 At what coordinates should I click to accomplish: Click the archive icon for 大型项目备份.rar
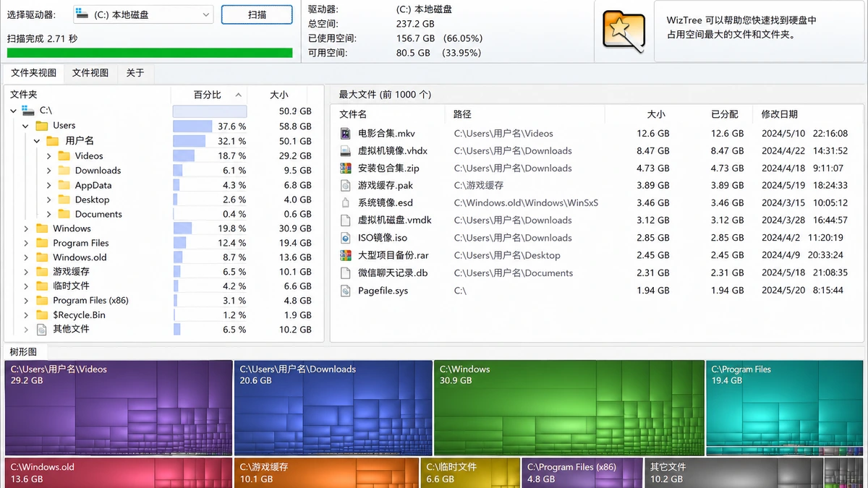tap(346, 255)
